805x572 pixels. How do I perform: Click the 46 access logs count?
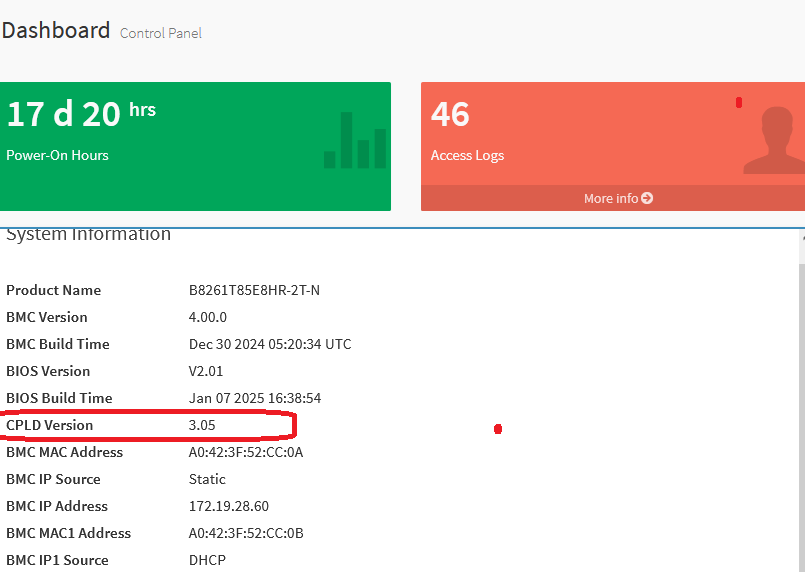450,114
